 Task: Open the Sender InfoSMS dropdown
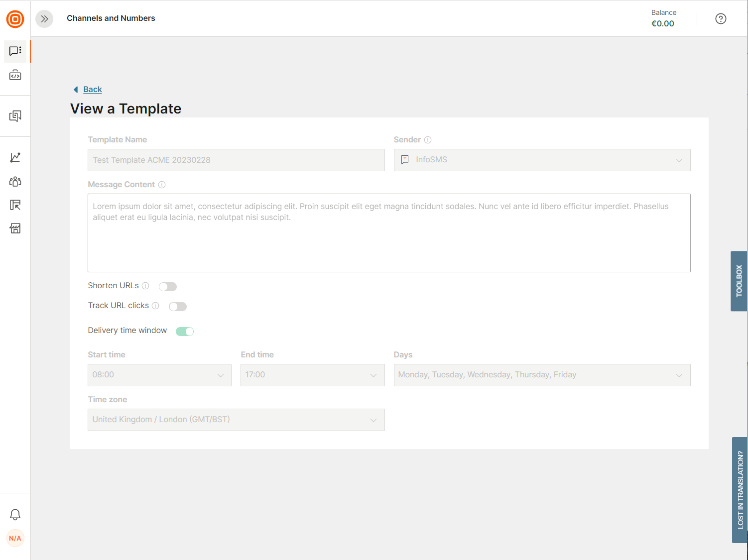click(x=542, y=160)
